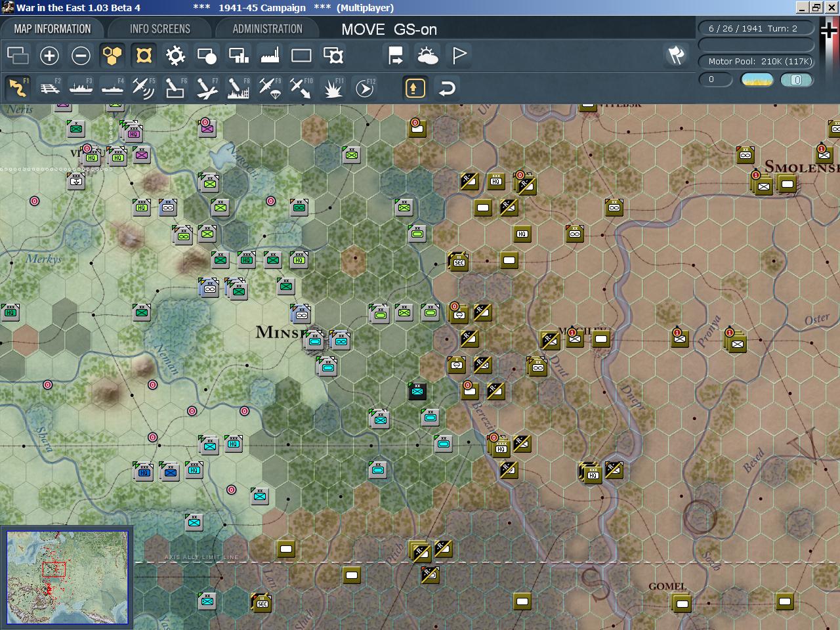Click the MOVE GS-on mode label
The width and height of the screenshot is (840, 630).
pos(389,30)
